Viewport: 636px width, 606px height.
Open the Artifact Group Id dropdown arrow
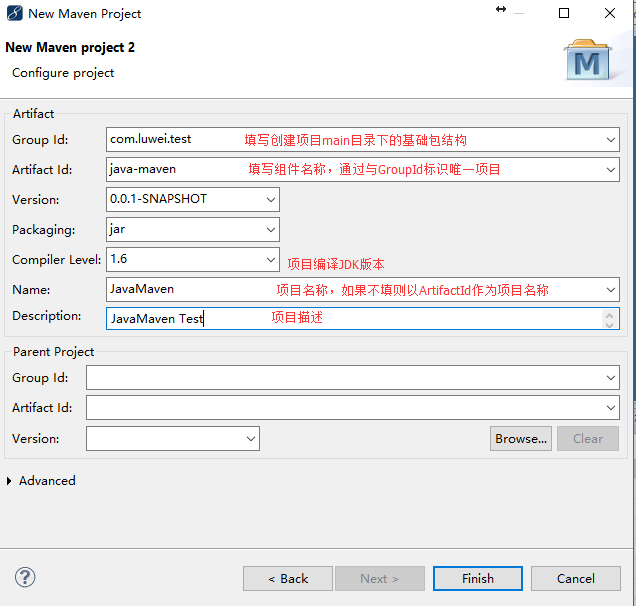610,140
